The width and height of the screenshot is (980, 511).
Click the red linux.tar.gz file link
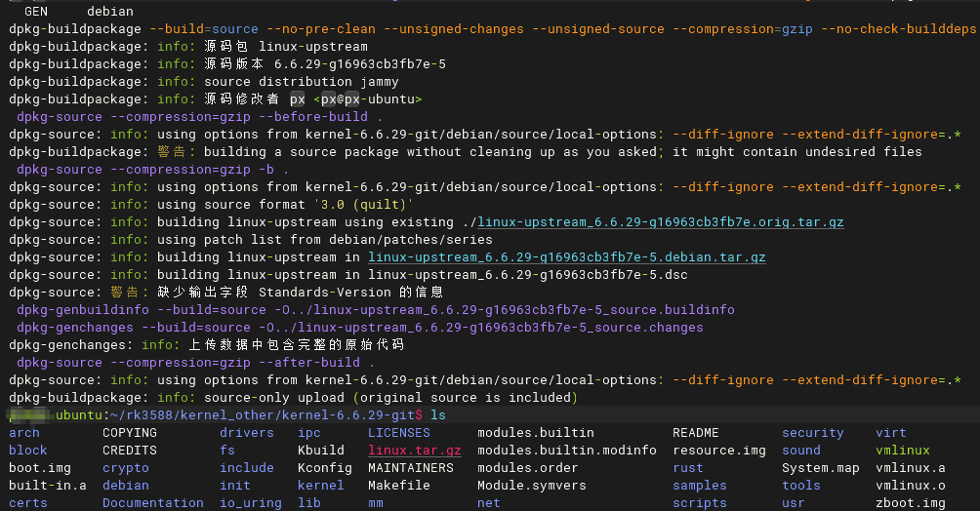coord(414,451)
